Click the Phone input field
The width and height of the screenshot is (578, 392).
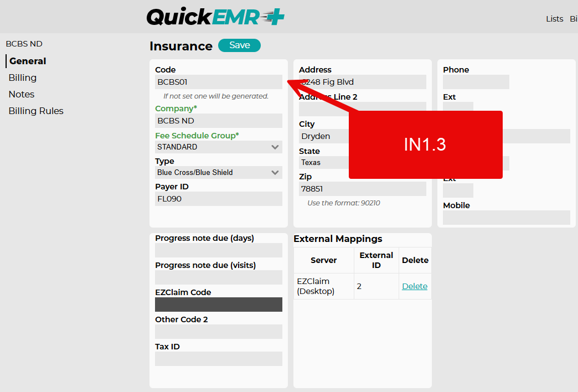(476, 82)
